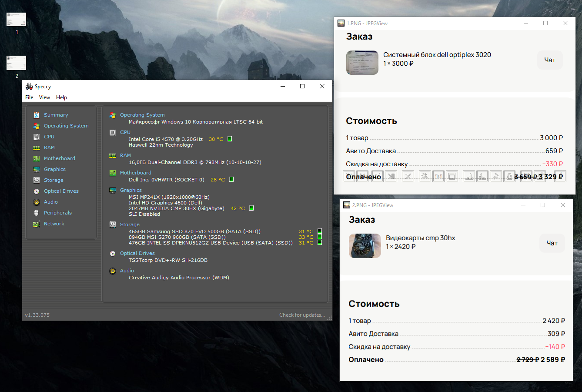Viewport: 582px width, 392px height.
Task: Click the Storage heading link in summary pane
Action: point(130,224)
